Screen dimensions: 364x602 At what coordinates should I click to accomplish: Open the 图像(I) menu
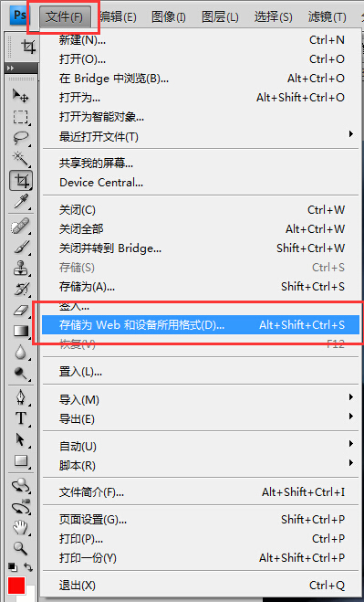(169, 16)
